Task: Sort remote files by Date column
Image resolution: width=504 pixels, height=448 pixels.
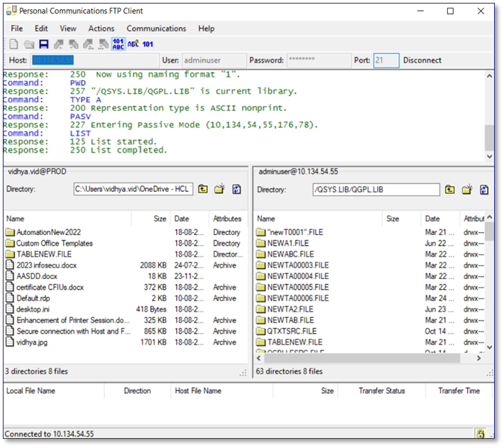Action: point(440,219)
